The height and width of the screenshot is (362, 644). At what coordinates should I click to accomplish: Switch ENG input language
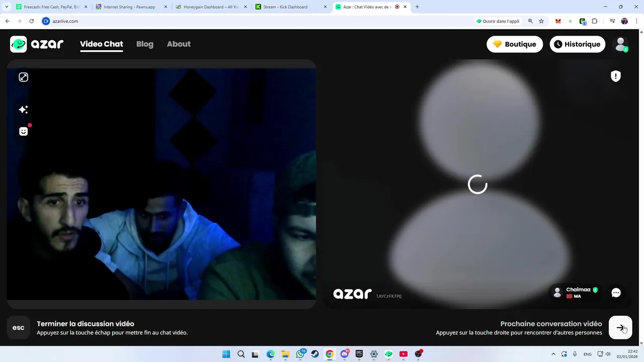[x=588, y=354]
